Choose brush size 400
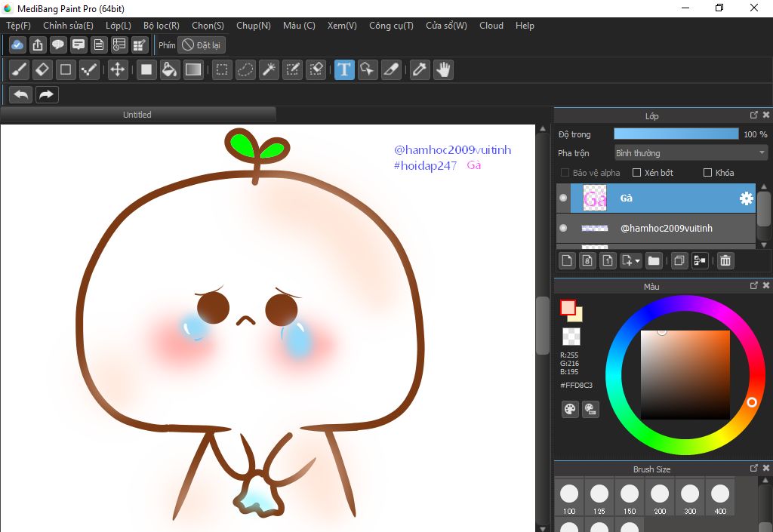Screen dimensions: 773x532 [720, 498]
